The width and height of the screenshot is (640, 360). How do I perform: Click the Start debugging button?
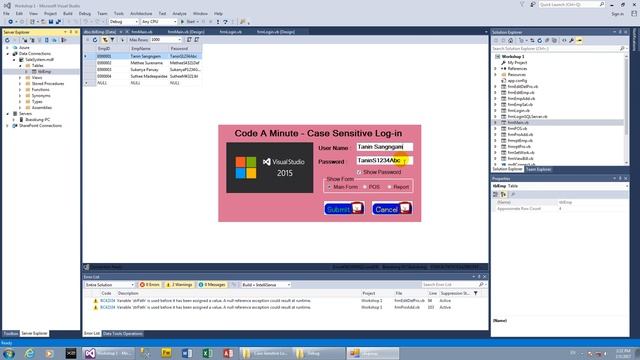pyautogui.click(x=189, y=22)
